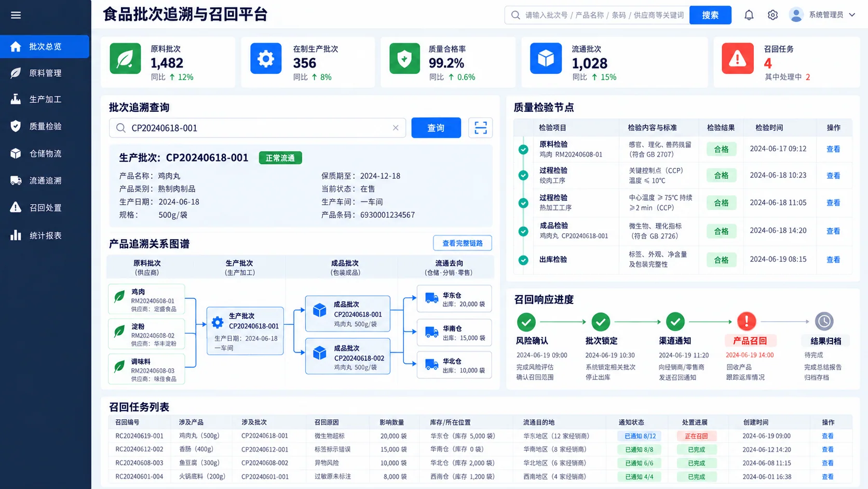Select the 华东仓 distribution node

pyautogui.click(x=454, y=299)
